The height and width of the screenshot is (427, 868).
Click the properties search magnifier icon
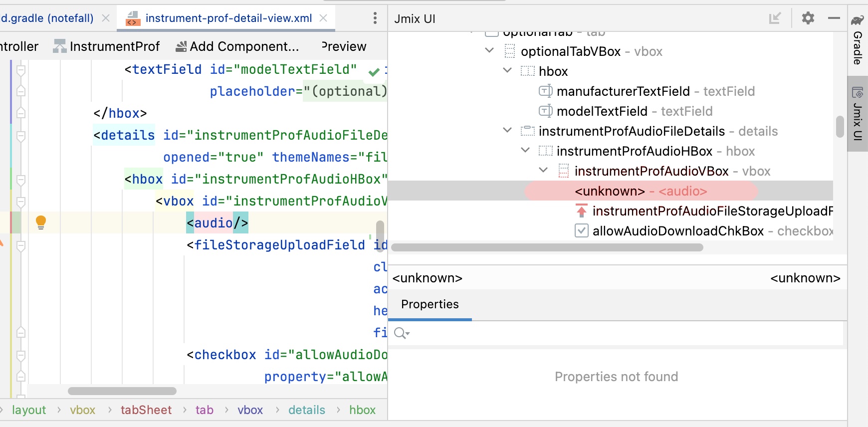click(x=401, y=333)
